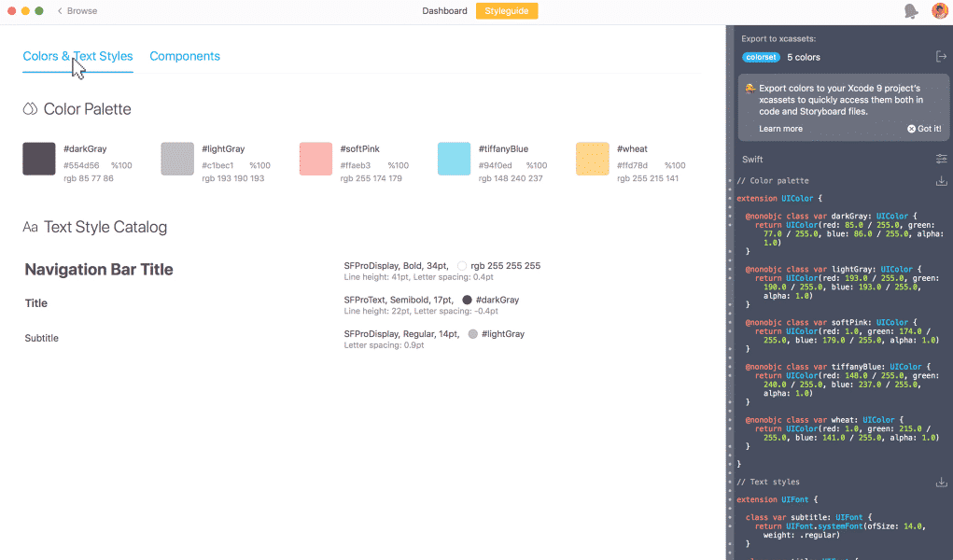Screen dimensions: 953x560
Task: Click the export to xcassets icon
Action: click(941, 57)
